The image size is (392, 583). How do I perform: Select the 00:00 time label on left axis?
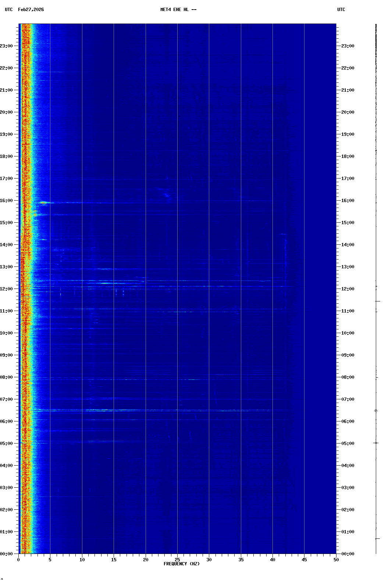point(6,554)
